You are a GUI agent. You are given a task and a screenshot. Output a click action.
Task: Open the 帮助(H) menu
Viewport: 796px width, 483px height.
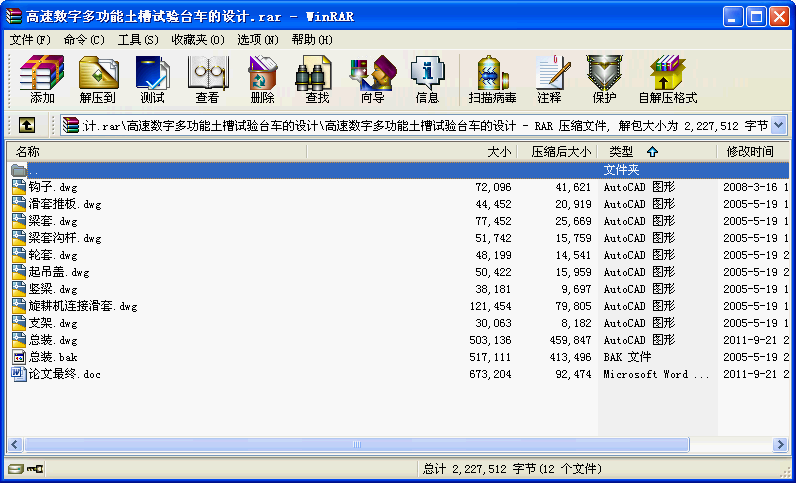[312, 40]
